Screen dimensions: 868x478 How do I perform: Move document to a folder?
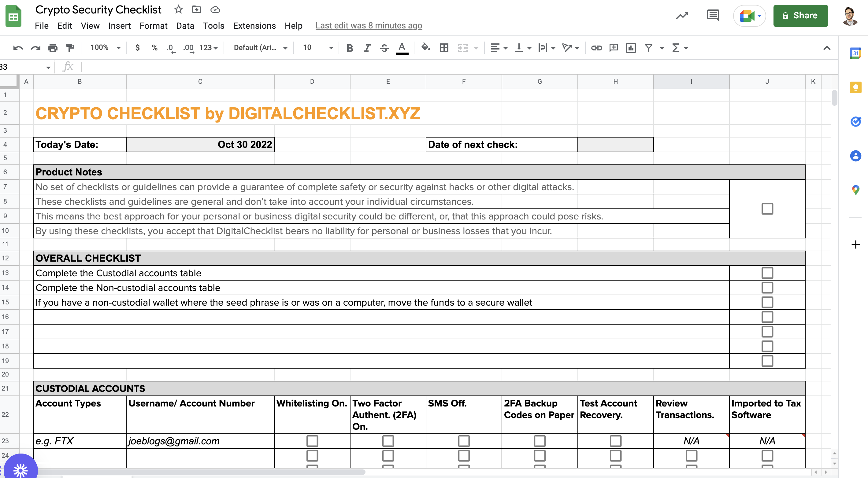click(196, 9)
